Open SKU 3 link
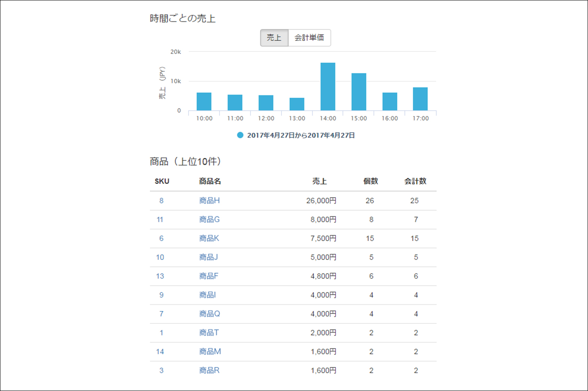Screen dimensions: 588x391 point(161,371)
